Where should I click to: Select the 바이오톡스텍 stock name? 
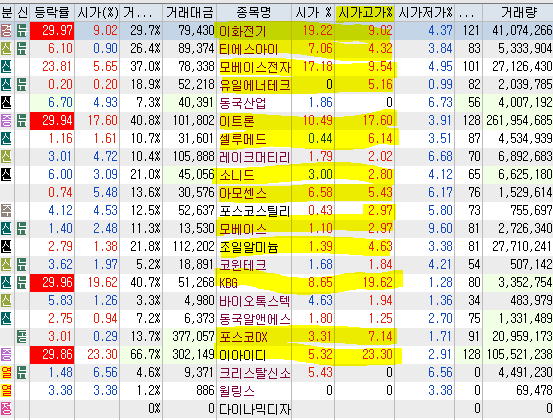255,301
